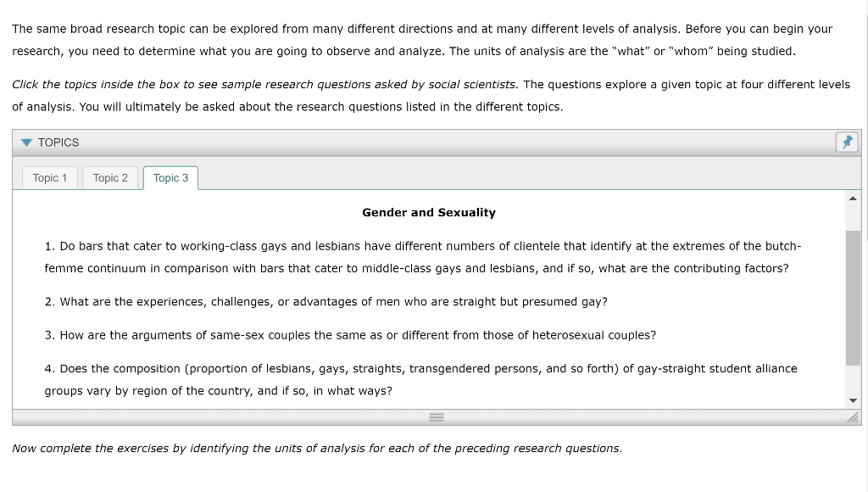Image resolution: width=868 pixels, height=492 pixels.
Task: Click the diagonal resize handle at the panel corner
Action: point(853,417)
